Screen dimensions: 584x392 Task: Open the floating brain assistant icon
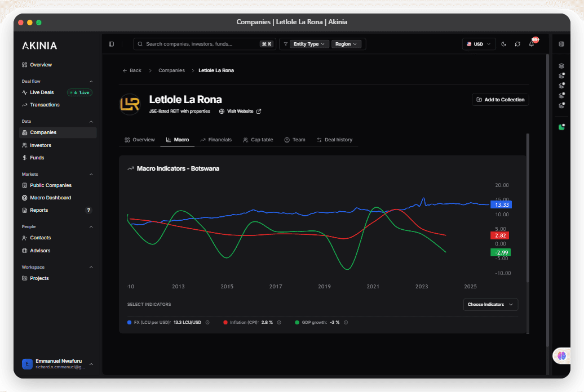coord(561,356)
